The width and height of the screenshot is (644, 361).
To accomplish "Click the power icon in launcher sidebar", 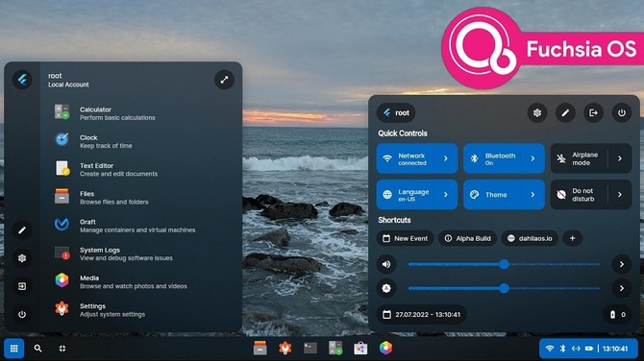I will coord(22,315).
